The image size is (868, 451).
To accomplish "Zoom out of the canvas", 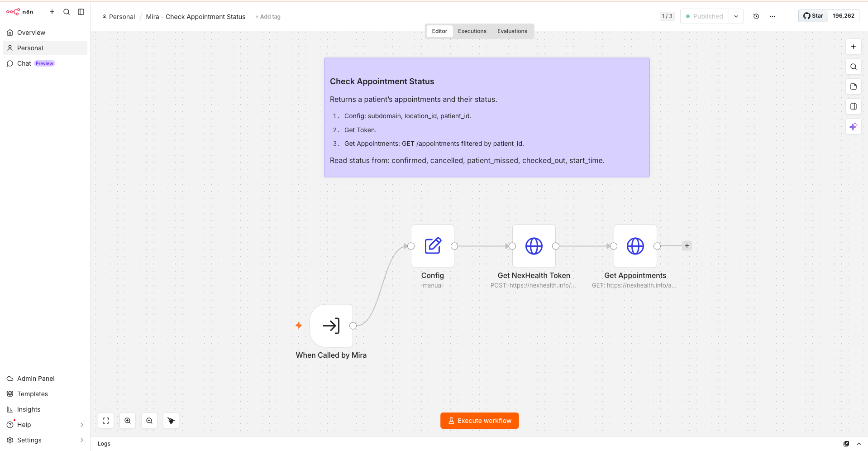I will 149,421.
